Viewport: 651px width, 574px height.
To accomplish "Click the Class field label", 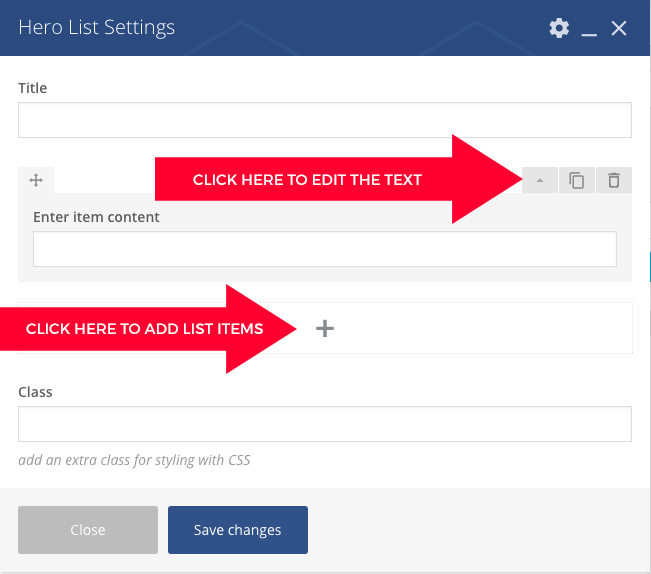I will pyautogui.click(x=35, y=392).
